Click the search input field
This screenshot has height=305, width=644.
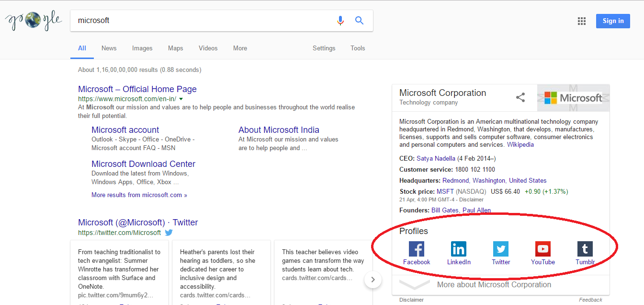[x=201, y=21]
